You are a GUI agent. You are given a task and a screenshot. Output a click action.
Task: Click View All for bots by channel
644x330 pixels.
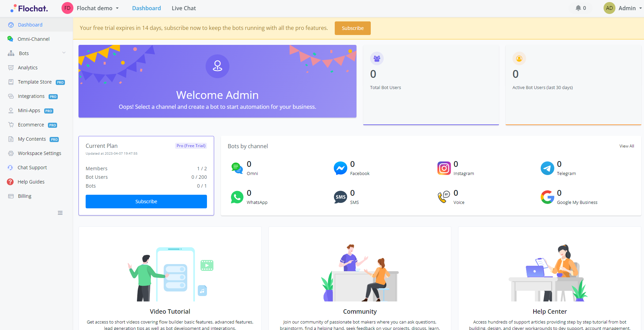point(626,146)
